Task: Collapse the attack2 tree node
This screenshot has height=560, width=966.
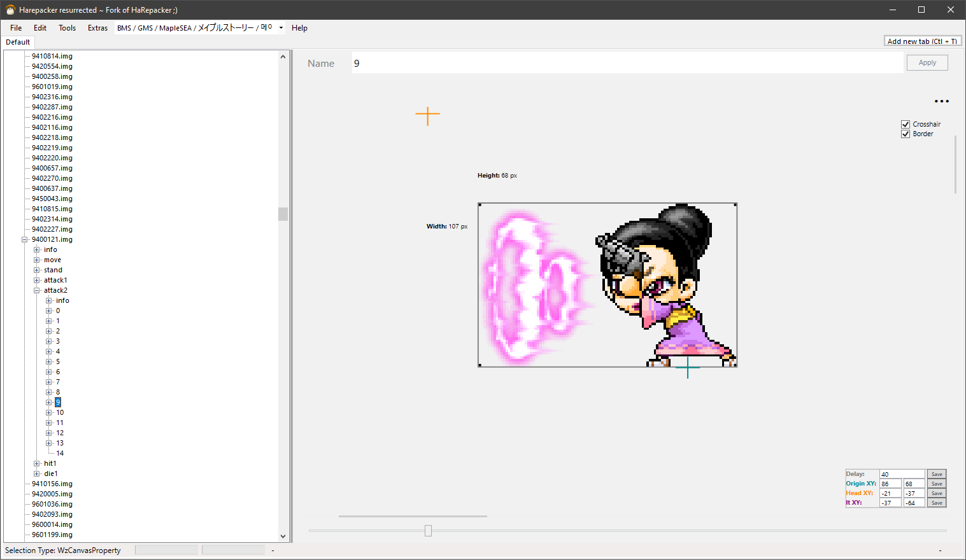Action: coord(37,291)
